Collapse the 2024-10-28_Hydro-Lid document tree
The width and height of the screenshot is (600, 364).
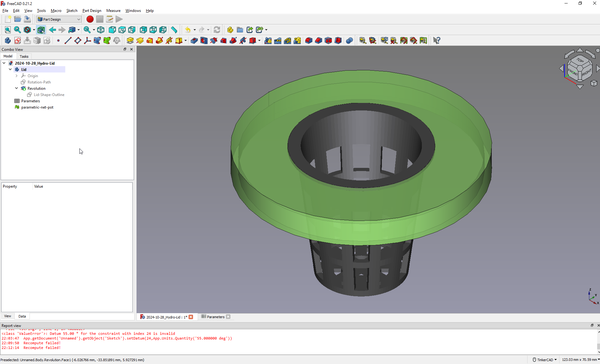[4, 63]
